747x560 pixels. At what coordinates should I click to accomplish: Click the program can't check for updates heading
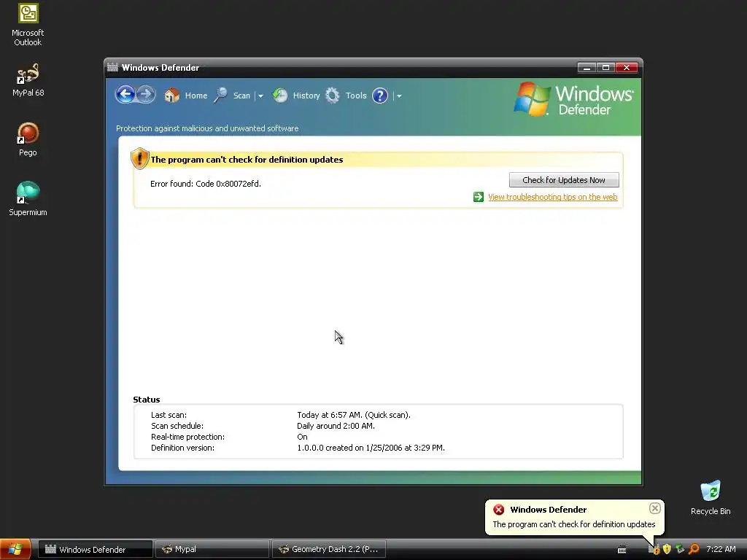(247, 160)
